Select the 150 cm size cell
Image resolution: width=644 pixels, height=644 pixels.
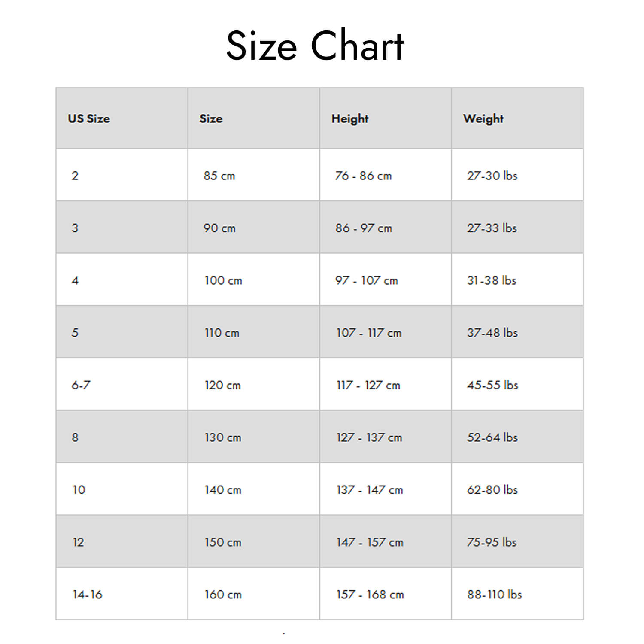[x=254, y=542]
